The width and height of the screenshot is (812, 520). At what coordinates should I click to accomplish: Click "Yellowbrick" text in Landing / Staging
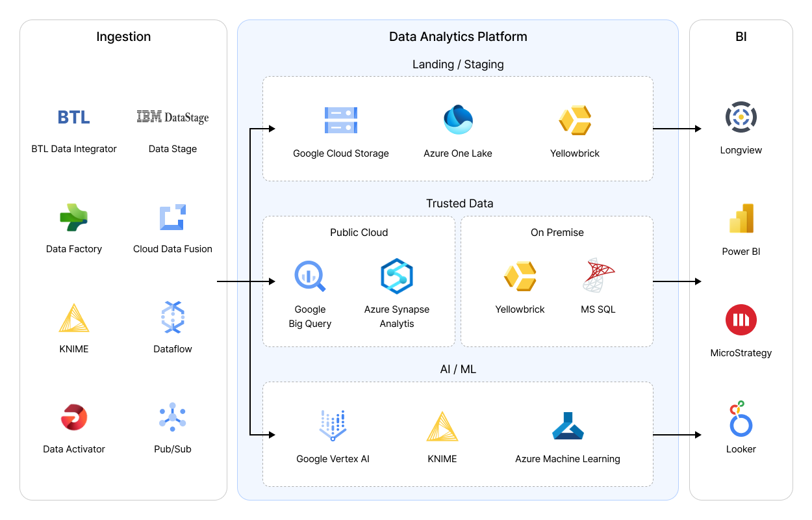[x=575, y=154]
